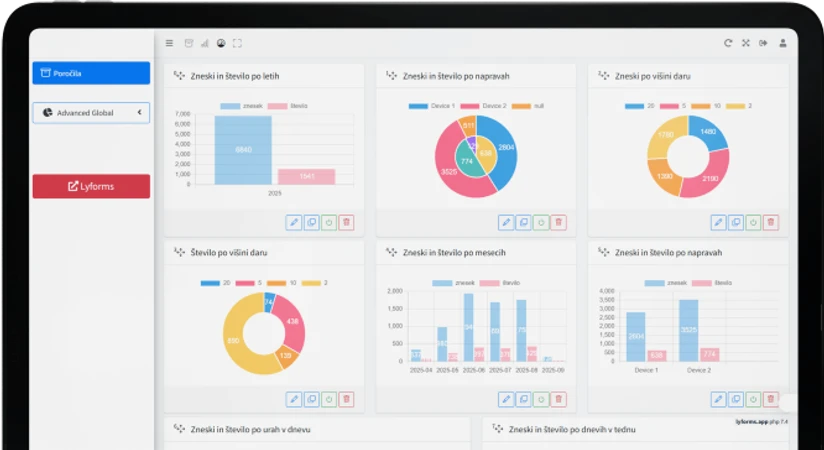Screen dimensions: 824x450
Task: Click the 'Device 1' legend color swatch
Action: tap(419, 105)
